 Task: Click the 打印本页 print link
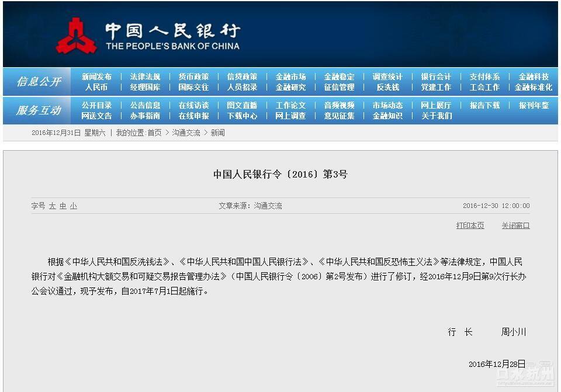point(470,226)
